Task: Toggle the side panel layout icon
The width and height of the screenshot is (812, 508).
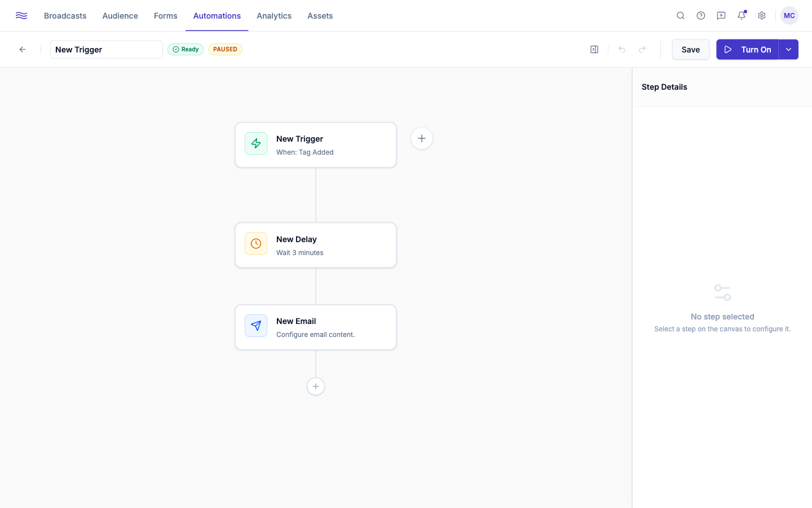Action: 594,50
